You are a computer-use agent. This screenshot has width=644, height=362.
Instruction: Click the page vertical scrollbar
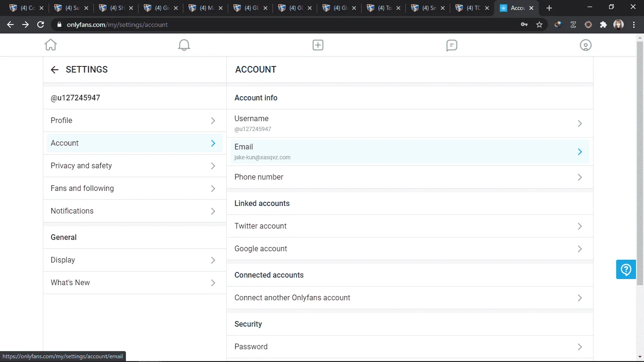pos(640,163)
